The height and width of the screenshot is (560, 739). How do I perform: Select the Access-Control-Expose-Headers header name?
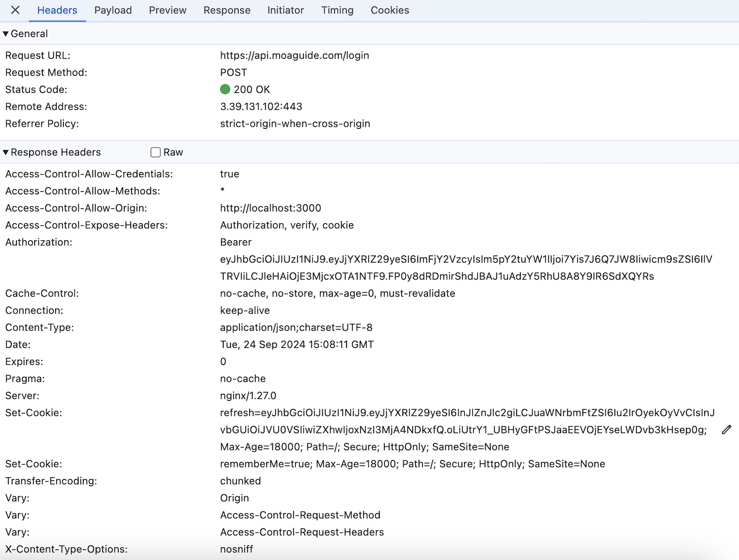86,225
